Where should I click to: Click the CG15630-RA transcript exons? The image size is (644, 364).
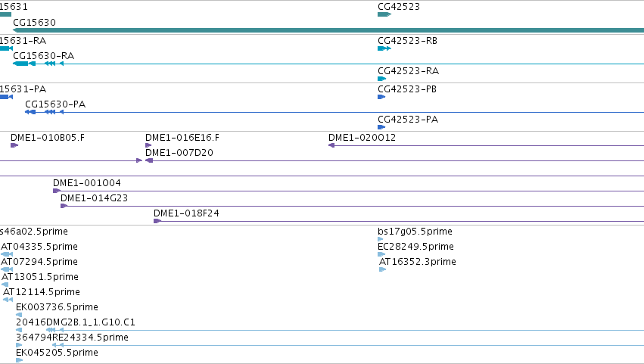328,64
